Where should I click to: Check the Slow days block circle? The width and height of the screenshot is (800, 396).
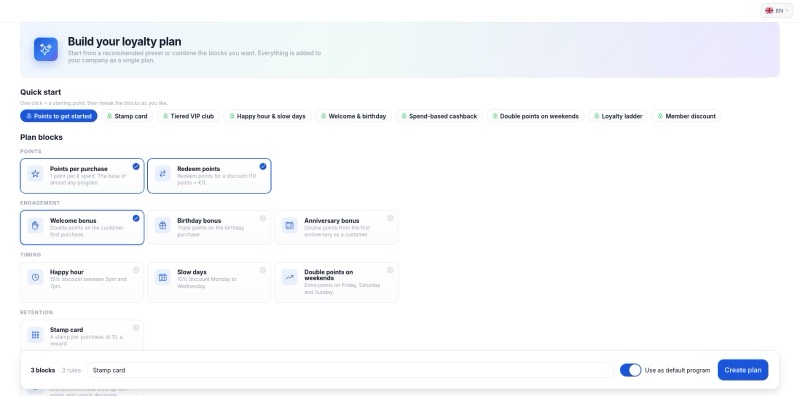pos(263,270)
